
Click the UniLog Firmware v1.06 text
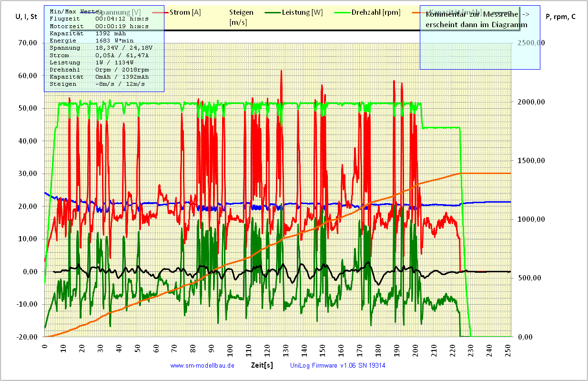coord(337,366)
